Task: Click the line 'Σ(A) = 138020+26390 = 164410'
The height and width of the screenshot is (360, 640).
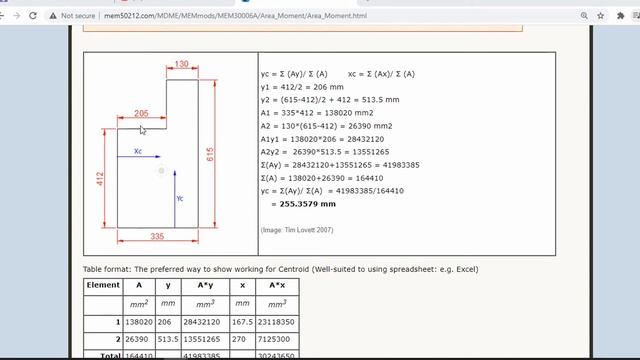Action: [x=322, y=178]
